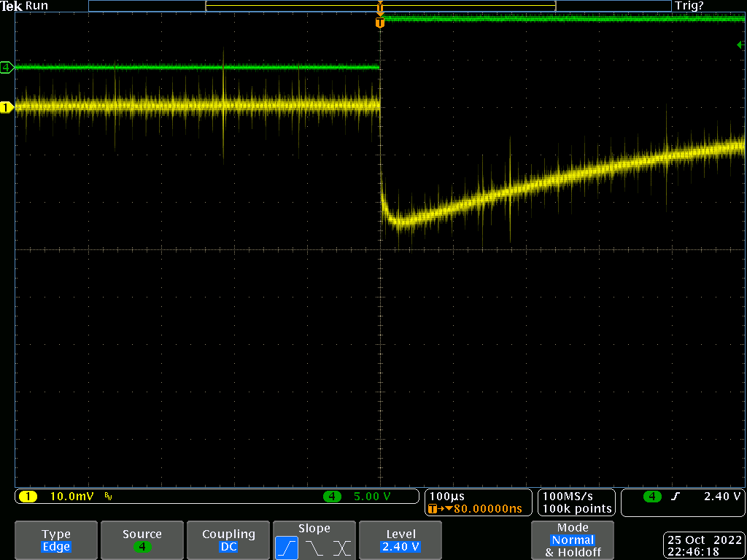
Task: Open the trigger Type Edge menu
Action: (x=56, y=540)
